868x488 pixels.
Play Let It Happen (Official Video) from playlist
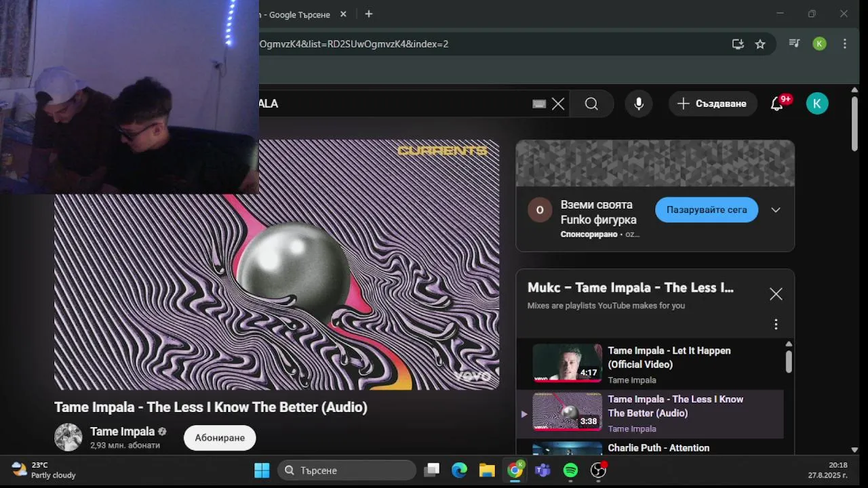[650, 365]
